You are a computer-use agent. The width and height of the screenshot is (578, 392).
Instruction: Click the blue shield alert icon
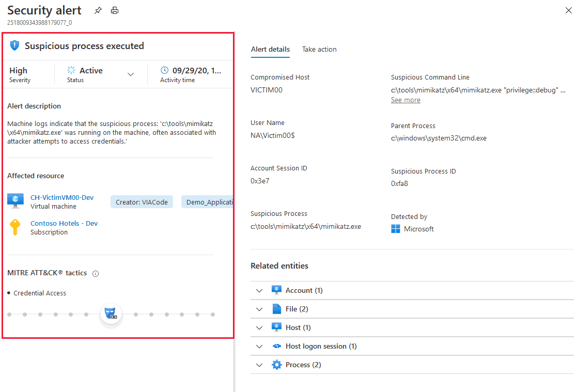tap(14, 46)
